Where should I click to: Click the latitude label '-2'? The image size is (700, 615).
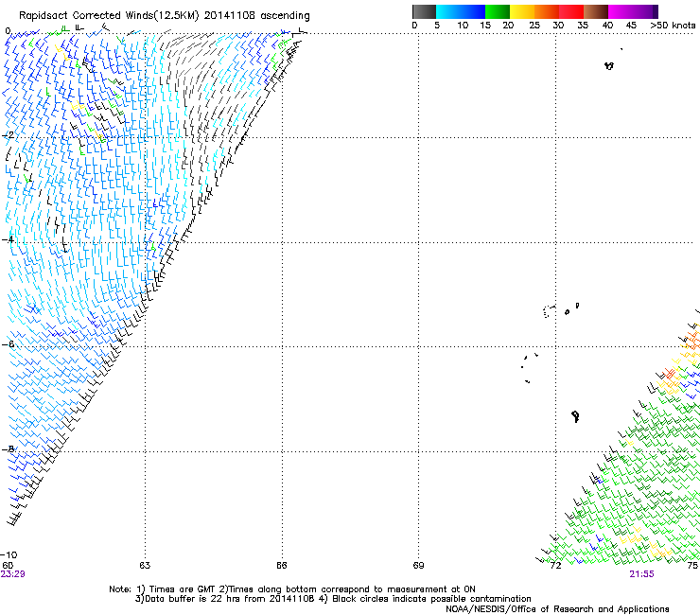pos(8,135)
